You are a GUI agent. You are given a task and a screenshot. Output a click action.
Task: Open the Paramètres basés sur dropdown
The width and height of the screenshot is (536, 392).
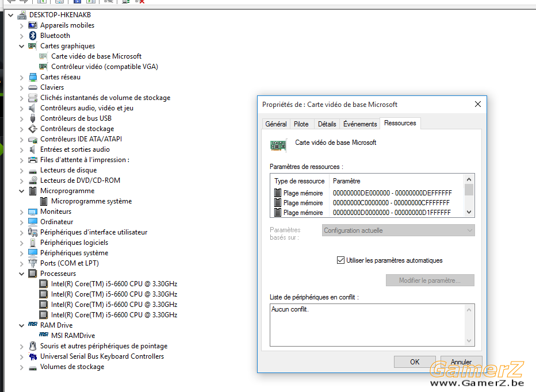coord(398,230)
